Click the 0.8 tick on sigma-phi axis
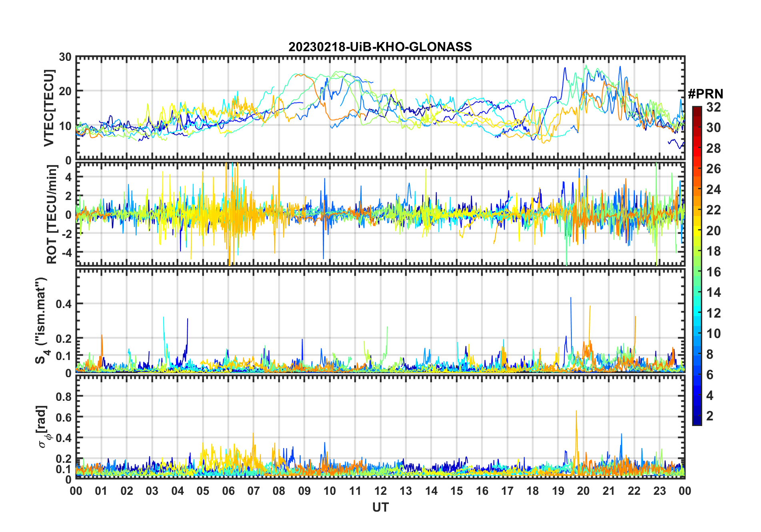The width and height of the screenshot is (761, 532). (64, 396)
